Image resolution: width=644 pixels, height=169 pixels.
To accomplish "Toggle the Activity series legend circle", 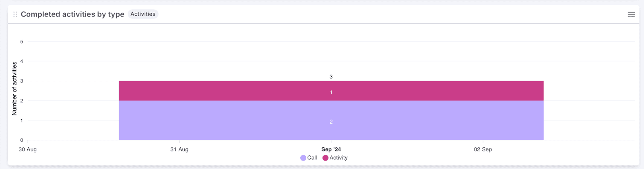I will point(325,158).
